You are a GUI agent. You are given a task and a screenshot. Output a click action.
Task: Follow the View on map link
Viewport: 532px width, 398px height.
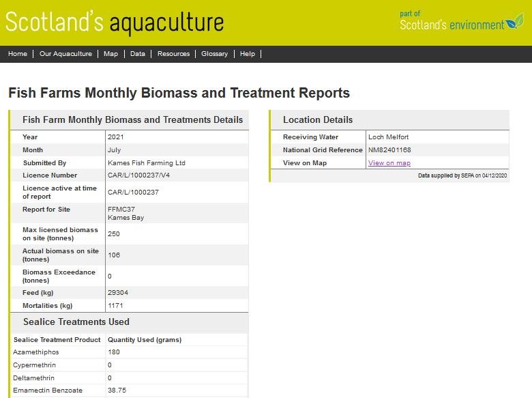point(389,163)
